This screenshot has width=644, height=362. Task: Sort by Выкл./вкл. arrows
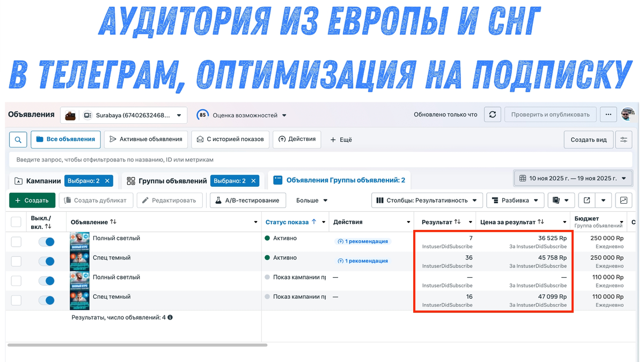coord(48,226)
